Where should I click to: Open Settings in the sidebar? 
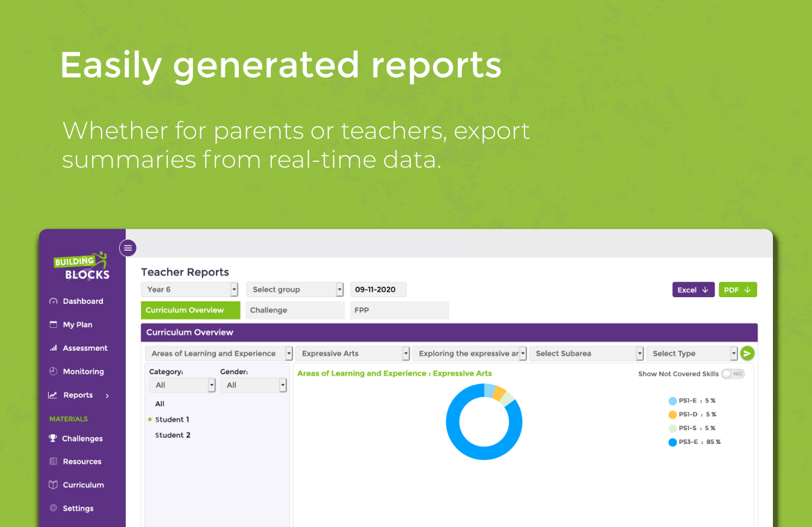click(x=78, y=508)
